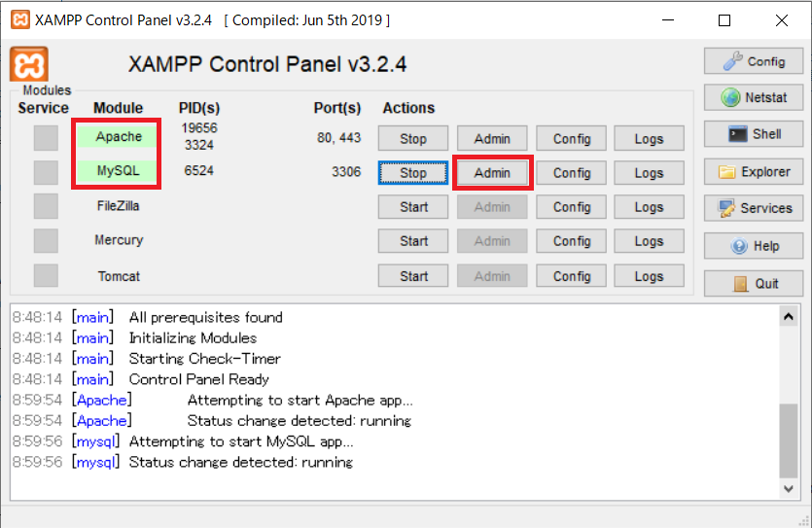Open Netstat globe button
The image size is (812, 528).
click(x=754, y=97)
